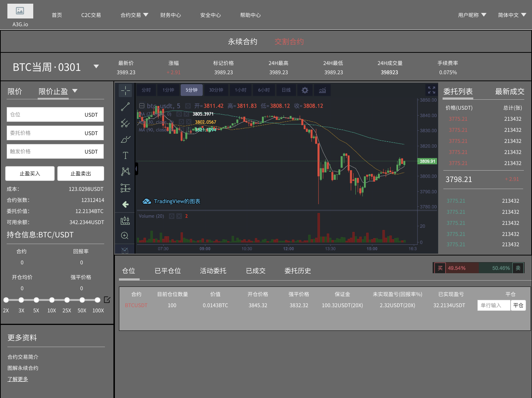Open 安全中心 page
This screenshot has width=532, height=398.
click(x=211, y=15)
